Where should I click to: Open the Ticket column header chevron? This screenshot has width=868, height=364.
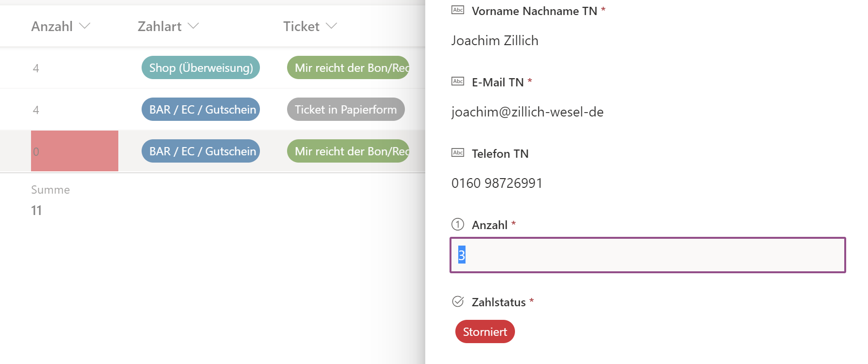331,26
